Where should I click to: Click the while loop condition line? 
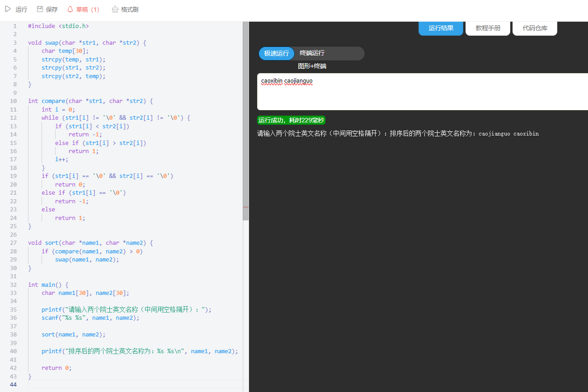[x=116, y=118]
